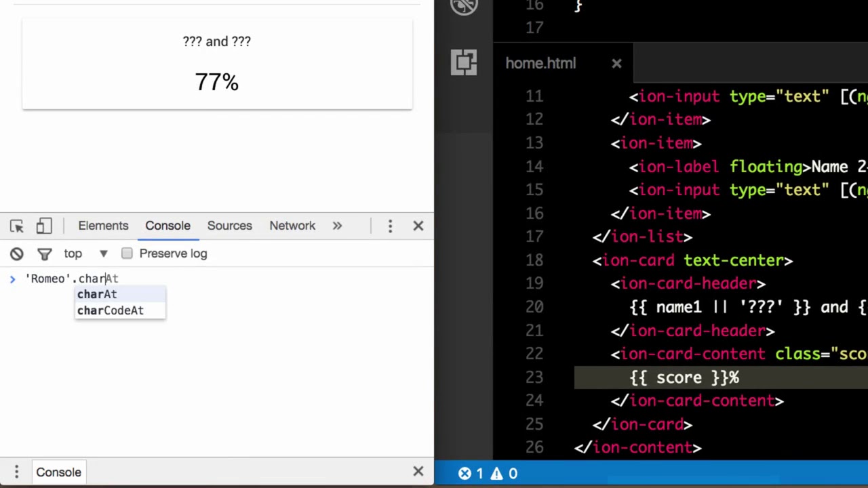Click the errors count in status bar
This screenshot has height=488, width=868.
pyautogui.click(x=472, y=474)
